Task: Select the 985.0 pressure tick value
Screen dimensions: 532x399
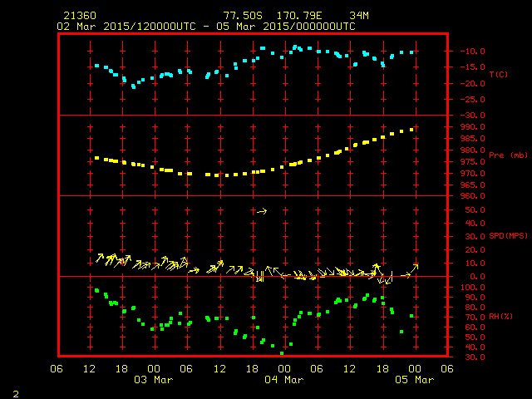Action: click(x=473, y=139)
